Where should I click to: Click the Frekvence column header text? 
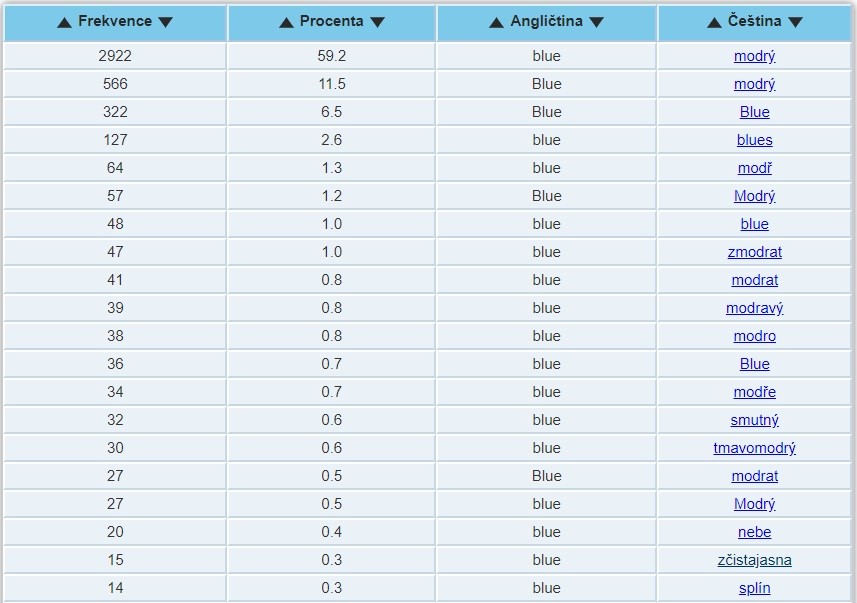tap(115, 21)
